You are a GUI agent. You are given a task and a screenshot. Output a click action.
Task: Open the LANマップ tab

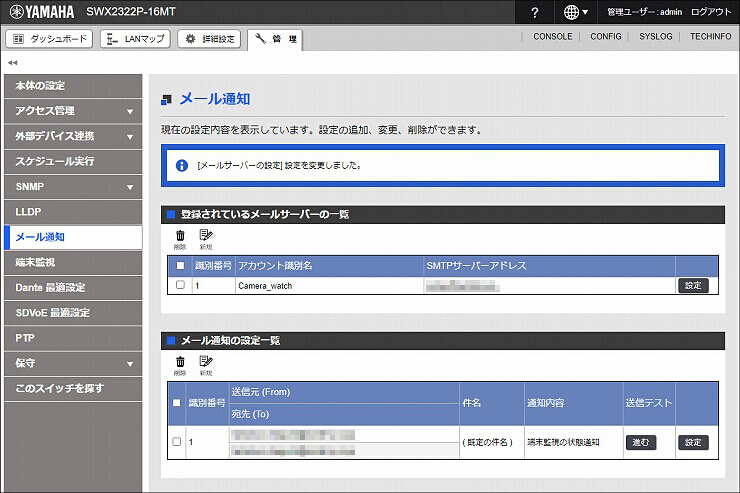(x=135, y=39)
